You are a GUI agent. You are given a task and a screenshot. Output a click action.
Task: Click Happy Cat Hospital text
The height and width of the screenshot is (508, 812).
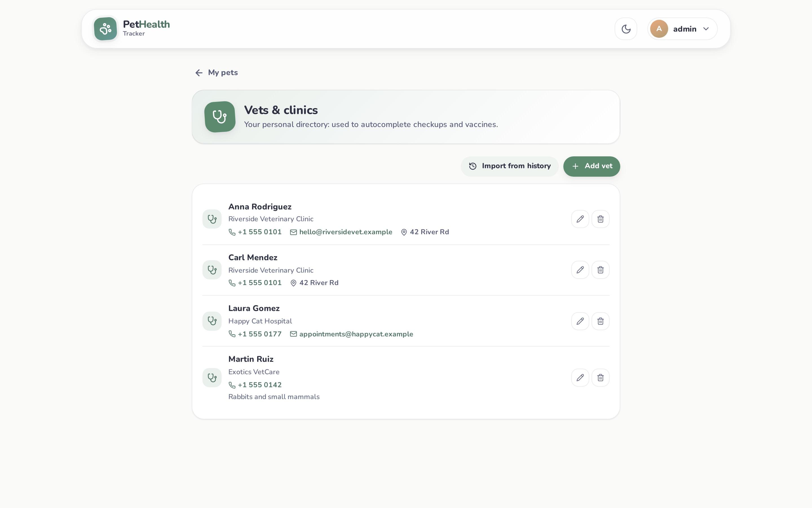click(x=260, y=321)
